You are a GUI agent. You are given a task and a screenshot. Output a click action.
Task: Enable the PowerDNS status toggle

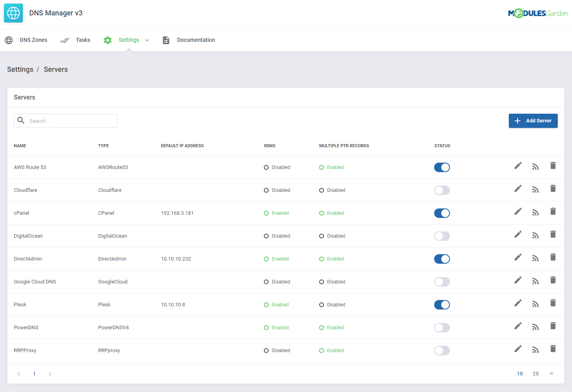(442, 328)
